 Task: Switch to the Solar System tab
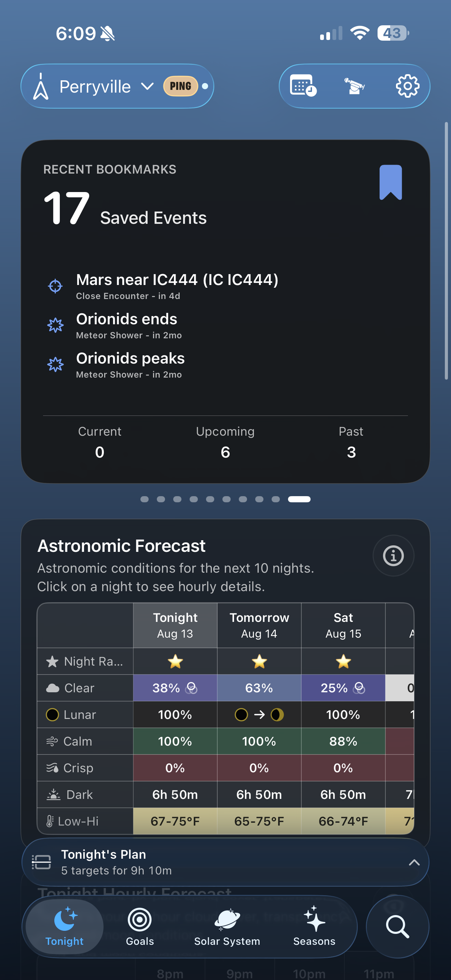tap(227, 927)
